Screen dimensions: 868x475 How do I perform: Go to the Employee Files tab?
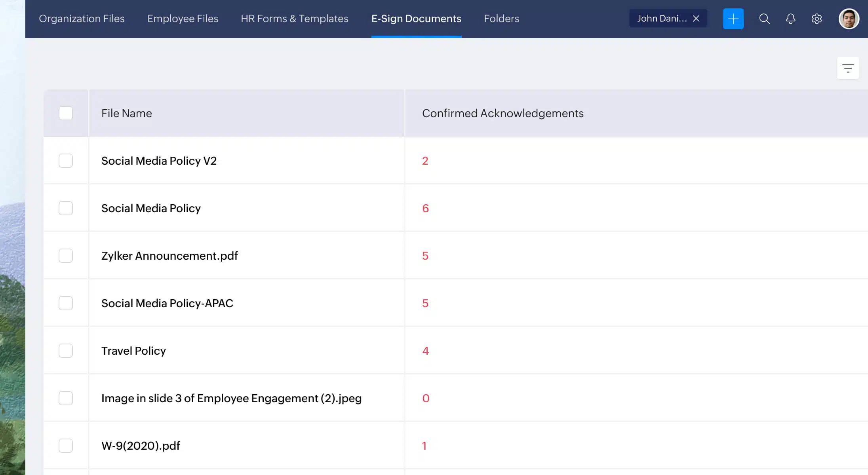click(183, 19)
